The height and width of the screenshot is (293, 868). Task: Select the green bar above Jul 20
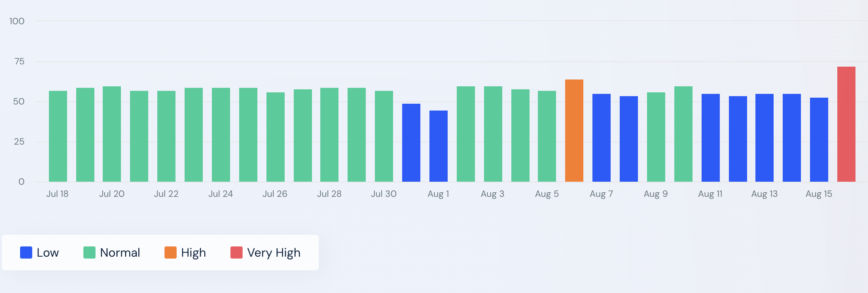(x=112, y=134)
